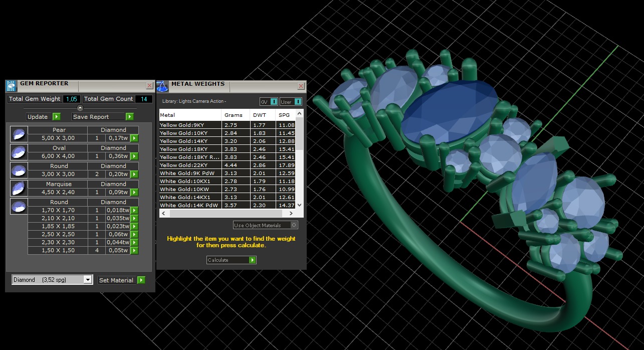Click green arrow for 1,85 X 1,85 row
644x350 pixels.
(134, 226)
